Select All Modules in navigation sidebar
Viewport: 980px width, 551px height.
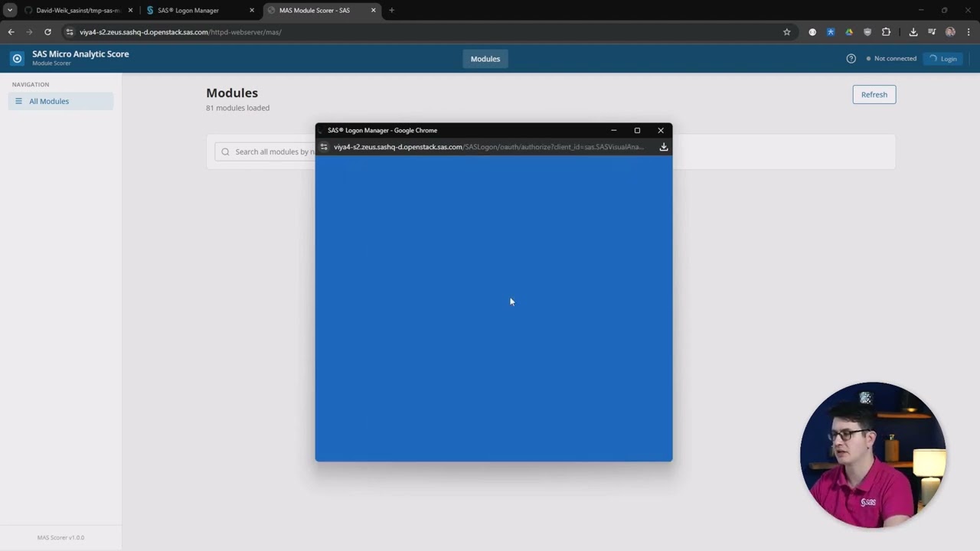tap(60, 101)
